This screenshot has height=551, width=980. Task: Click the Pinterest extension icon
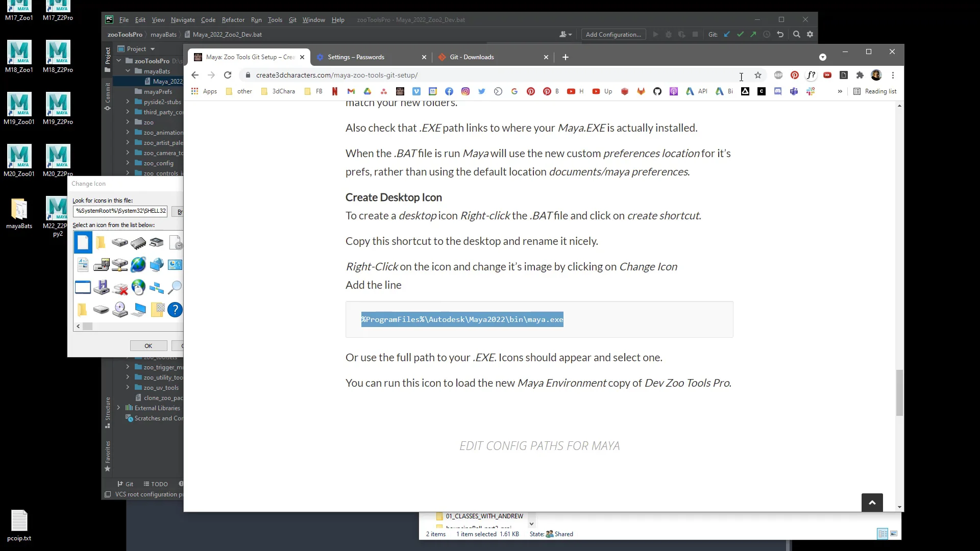tap(795, 75)
